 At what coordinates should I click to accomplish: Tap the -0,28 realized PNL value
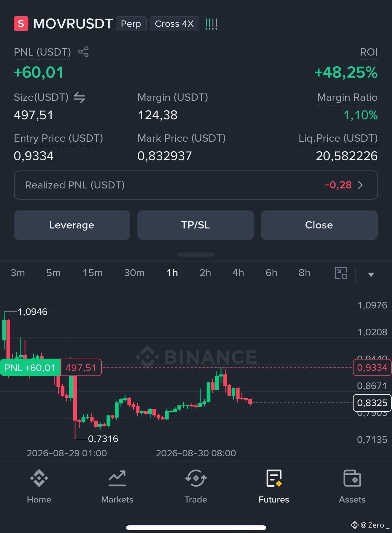pyautogui.click(x=338, y=185)
